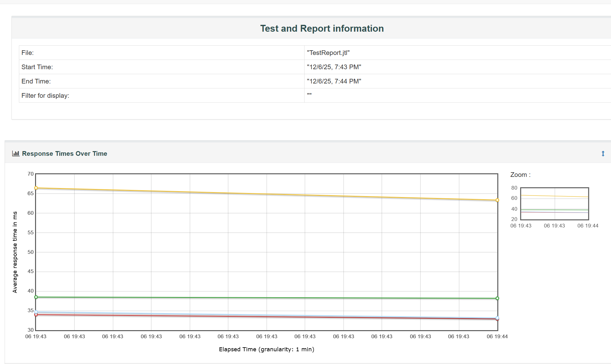Click the empty Filter for display value
611x364 pixels.
pos(309,95)
